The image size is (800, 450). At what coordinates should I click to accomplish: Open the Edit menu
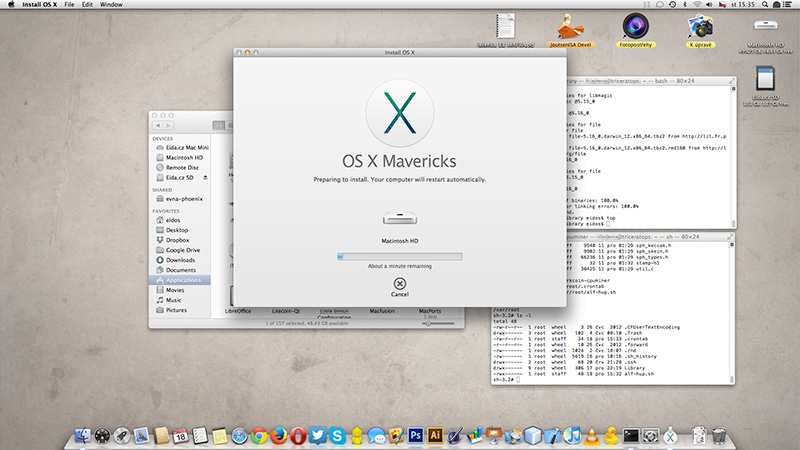tap(87, 4)
